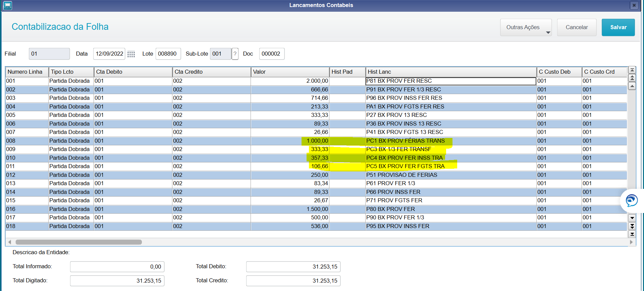This screenshot has width=644, height=291.
Task: Open the floating chat assistant bubble
Action: coord(632,201)
